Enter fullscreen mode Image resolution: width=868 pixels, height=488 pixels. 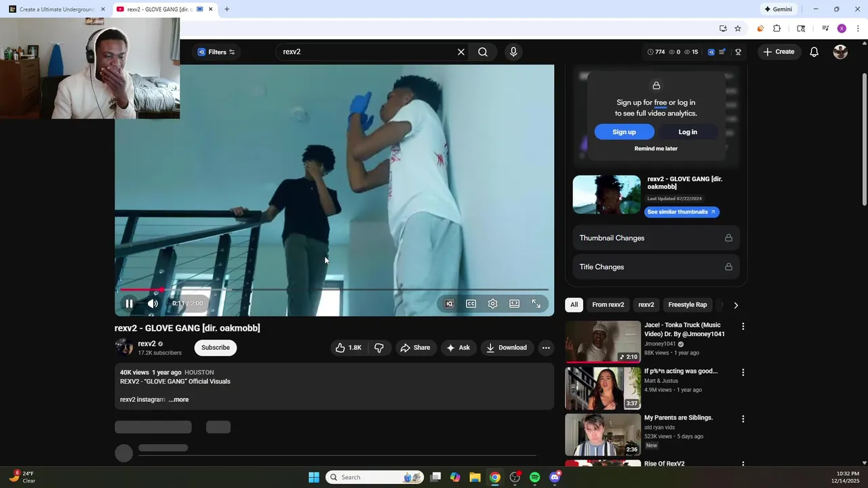click(x=536, y=304)
